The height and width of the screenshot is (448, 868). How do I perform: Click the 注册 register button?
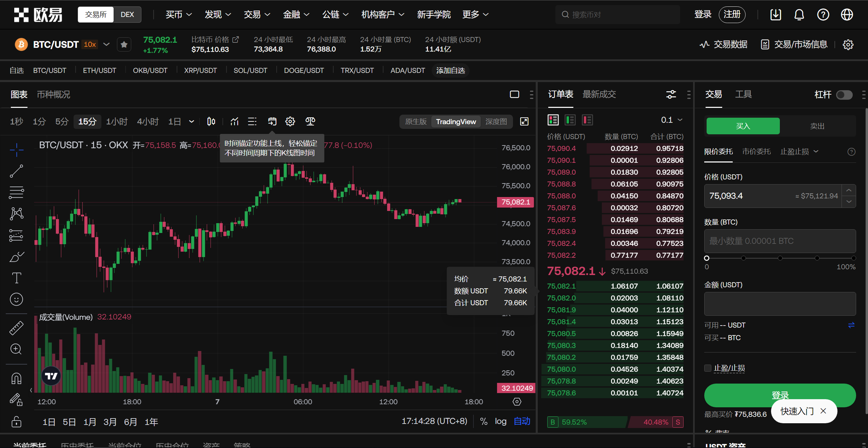click(x=732, y=14)
